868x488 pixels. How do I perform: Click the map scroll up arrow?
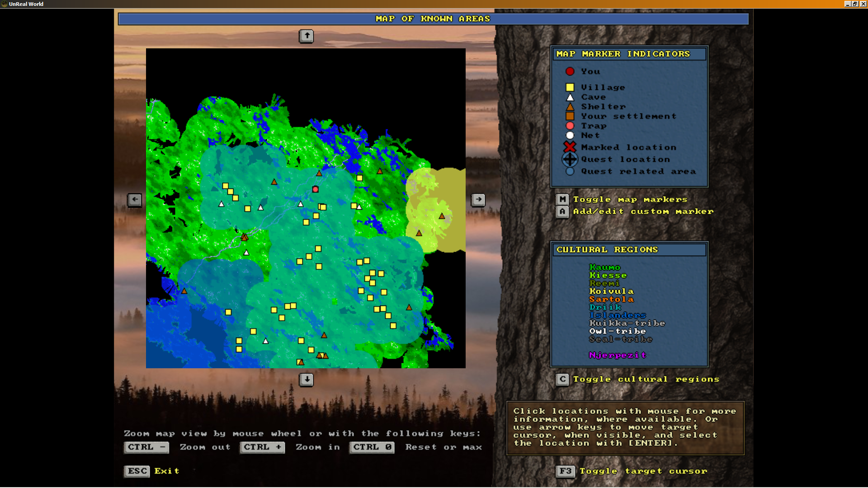tap(307, 36)
